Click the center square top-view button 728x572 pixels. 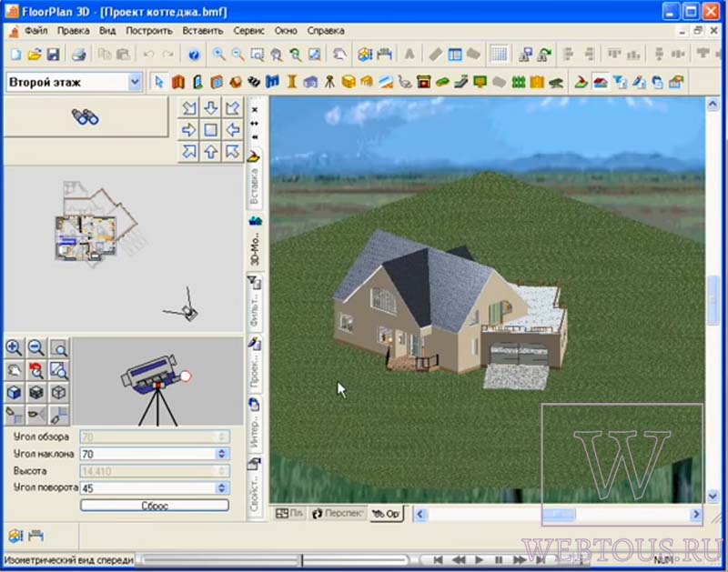211,130
